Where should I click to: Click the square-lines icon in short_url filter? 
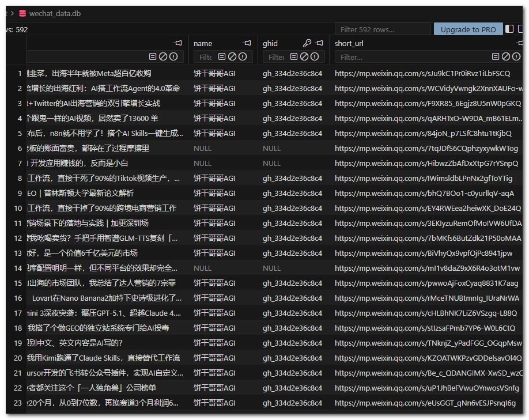pyautogui.click(x=495, y=56)
